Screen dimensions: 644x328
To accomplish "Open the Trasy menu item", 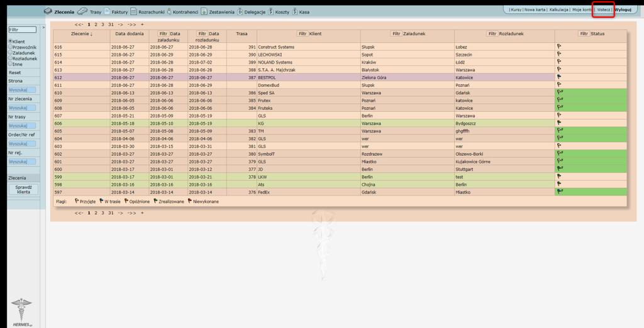I will tap(96, 12).
